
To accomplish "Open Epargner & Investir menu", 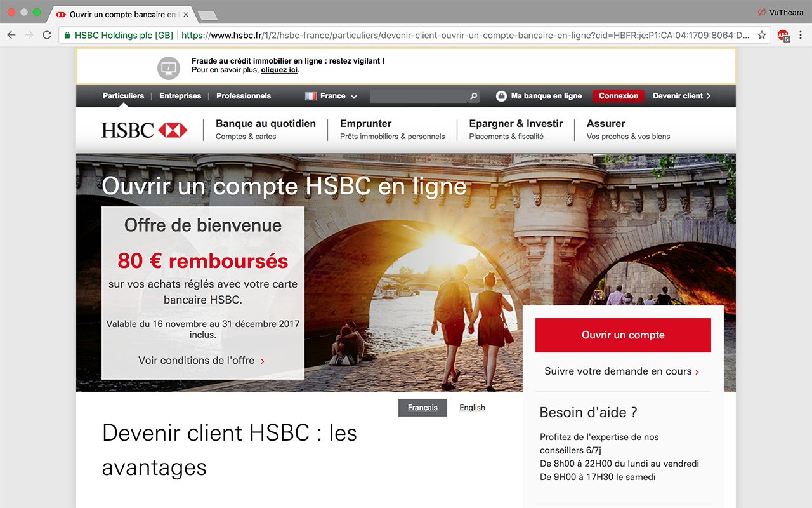I will [516, 130].
